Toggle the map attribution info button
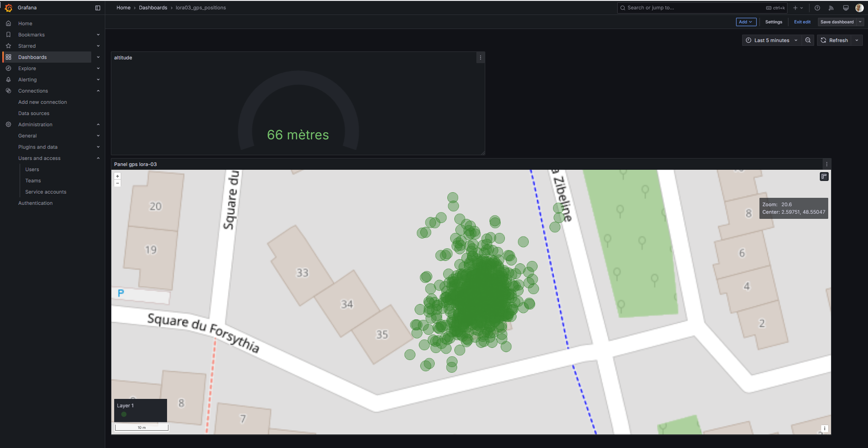This screenshot has height=448, width=868. pos(824,428)
